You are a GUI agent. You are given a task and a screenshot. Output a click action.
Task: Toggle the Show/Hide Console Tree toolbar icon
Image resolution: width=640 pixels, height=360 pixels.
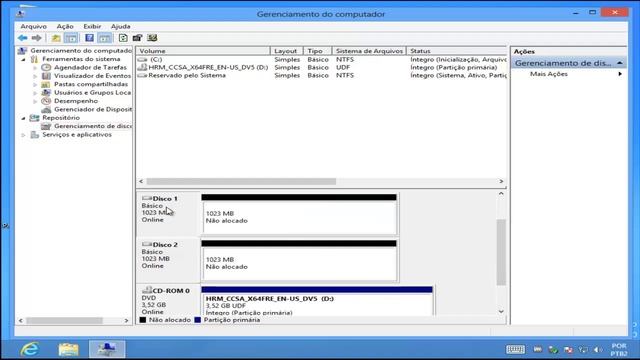71,38
